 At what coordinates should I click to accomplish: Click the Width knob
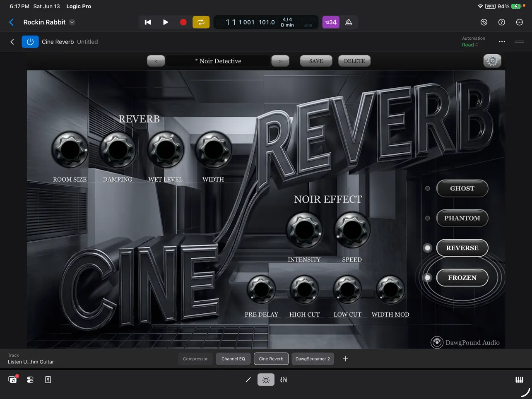(213, 149)
